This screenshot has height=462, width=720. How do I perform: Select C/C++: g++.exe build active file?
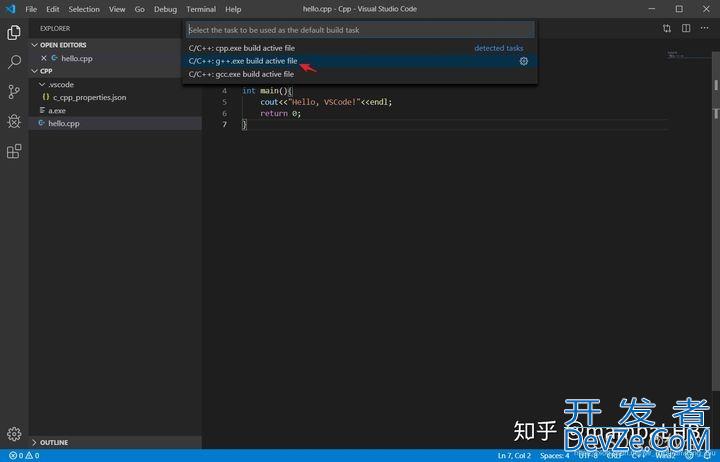click(x=360, y=61)
